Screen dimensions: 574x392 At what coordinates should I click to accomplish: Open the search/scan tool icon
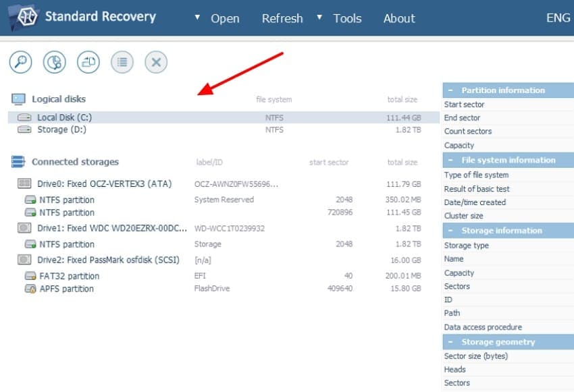tap(20, 62)
